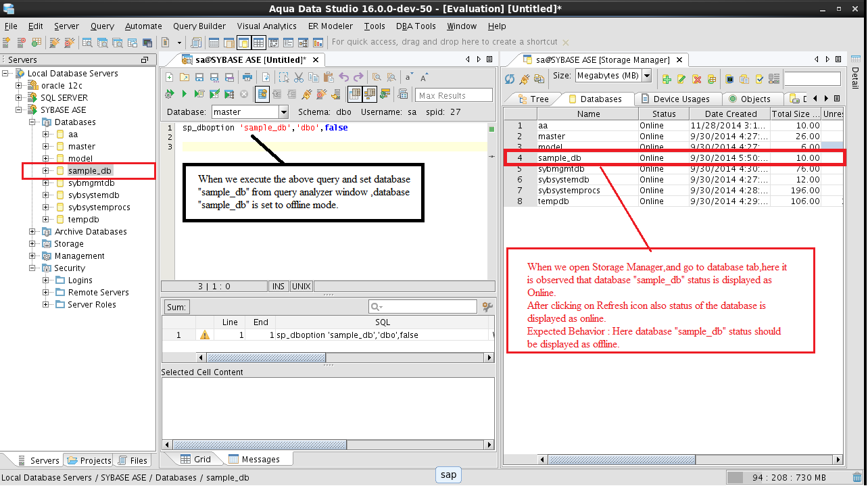Open the DBA Tools menu
The height and width of the screenshot is (488, 868).
tap(416, 26)
